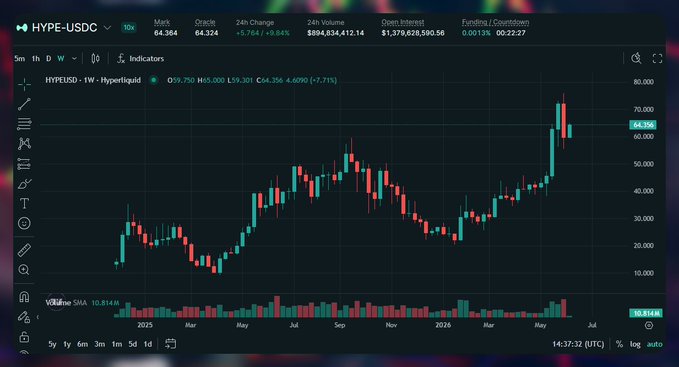Toggle percent scale mode
This screenshot has width=679, height=367.
point(619,344)
